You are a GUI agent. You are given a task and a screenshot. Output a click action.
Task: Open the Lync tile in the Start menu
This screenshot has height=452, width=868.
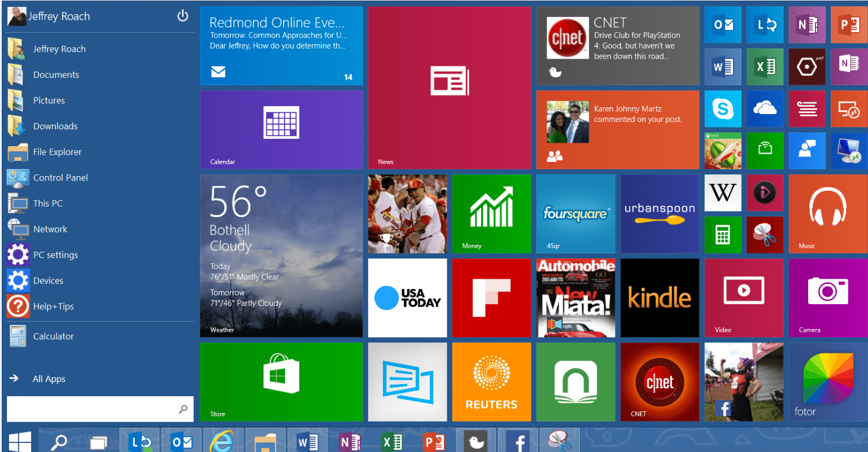tap(765, 25)
